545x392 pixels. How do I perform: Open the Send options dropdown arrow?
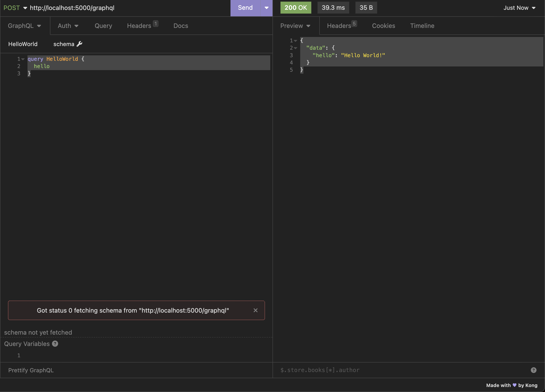tap(266, 8)
